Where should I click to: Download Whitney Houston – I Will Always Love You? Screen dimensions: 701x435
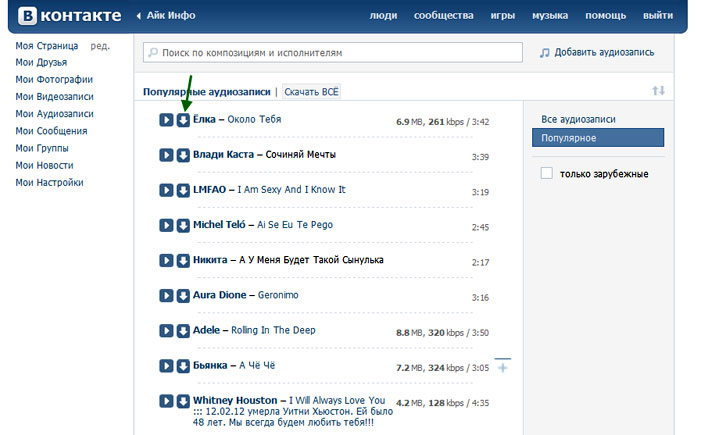click(x=183, y=401)
